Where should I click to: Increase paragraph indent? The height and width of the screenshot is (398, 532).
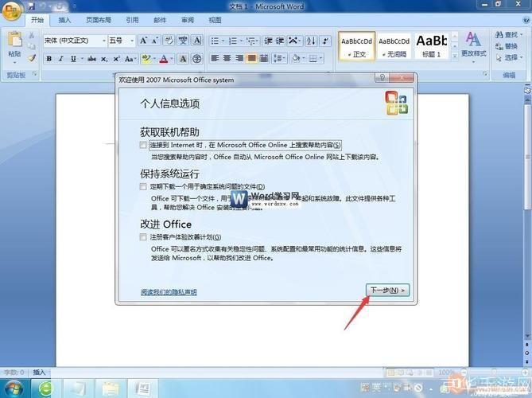280,41
